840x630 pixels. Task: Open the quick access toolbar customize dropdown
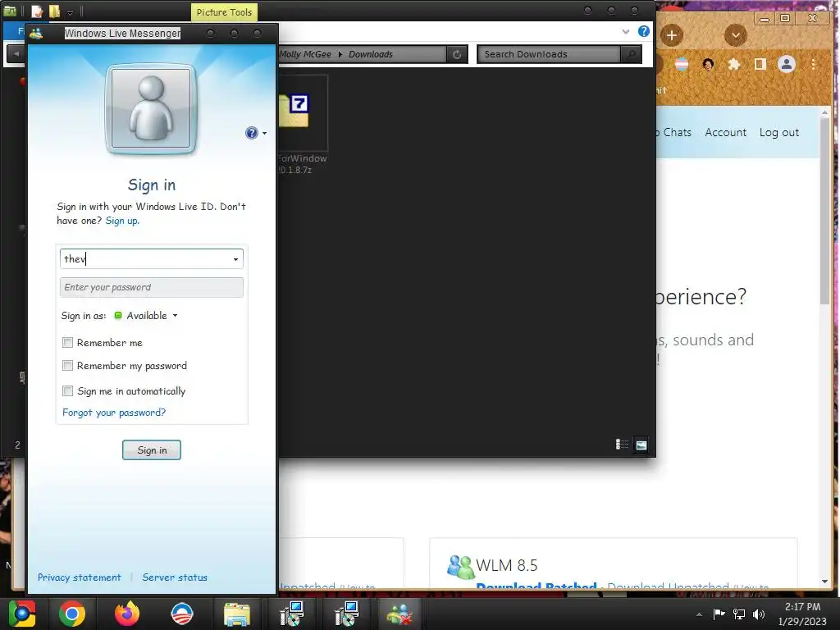71,11
